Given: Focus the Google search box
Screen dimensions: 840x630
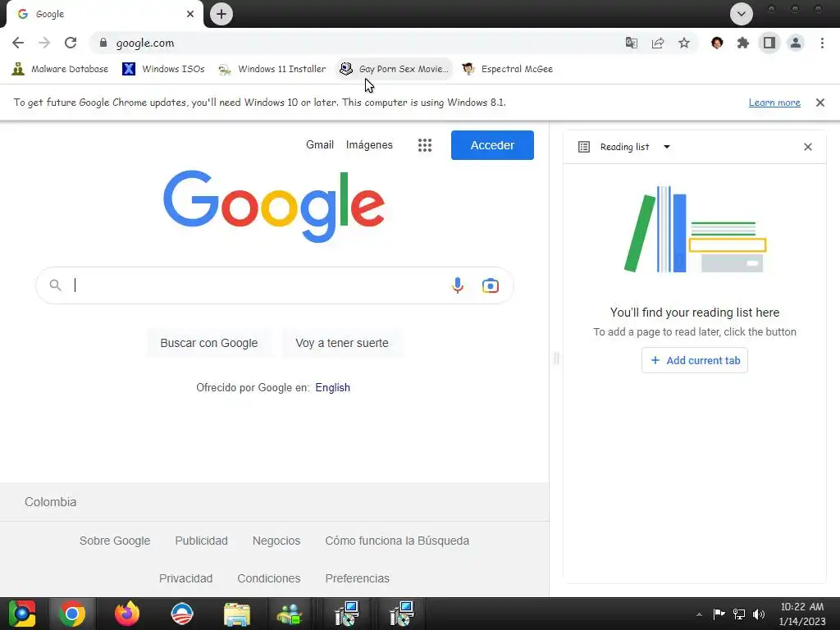Looking at the screenshot, I should [274, 285].
